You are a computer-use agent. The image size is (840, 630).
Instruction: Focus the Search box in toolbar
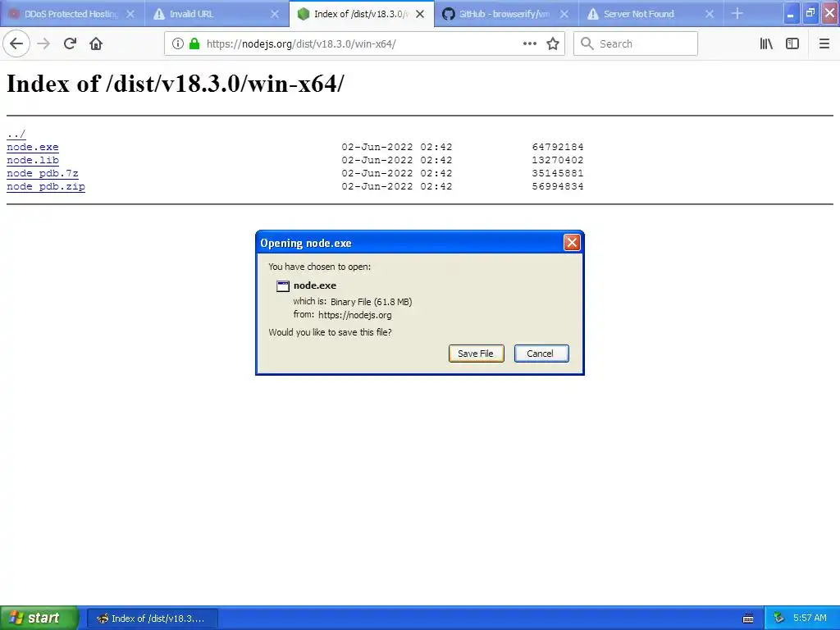pos(636,43)
